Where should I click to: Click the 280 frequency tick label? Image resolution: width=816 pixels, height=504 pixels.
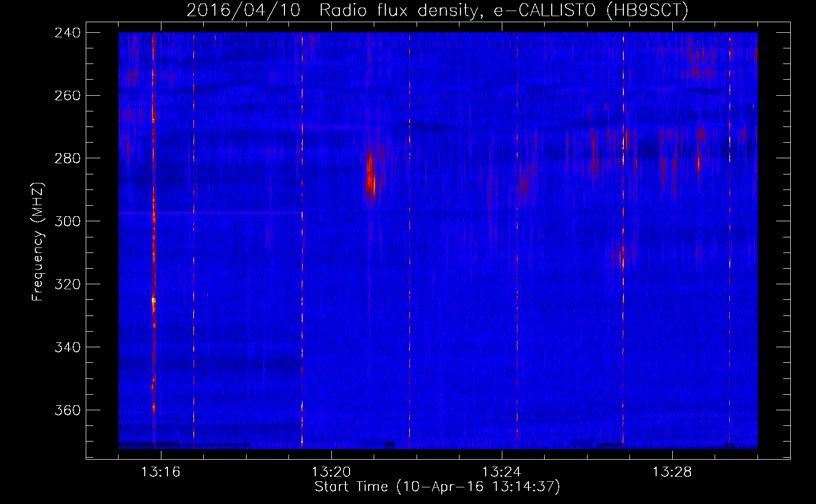68,158
